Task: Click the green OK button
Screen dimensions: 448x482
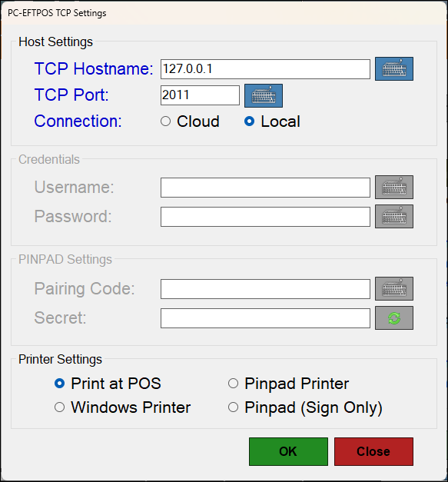Action: point(288,451)
